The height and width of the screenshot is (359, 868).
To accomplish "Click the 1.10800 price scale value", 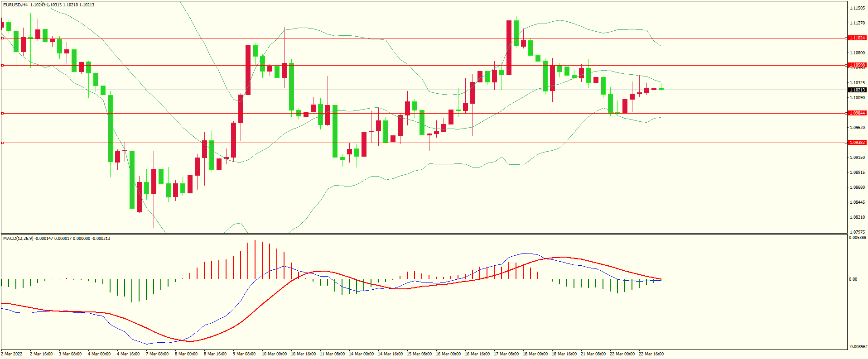I will click(x=858, y=53).
